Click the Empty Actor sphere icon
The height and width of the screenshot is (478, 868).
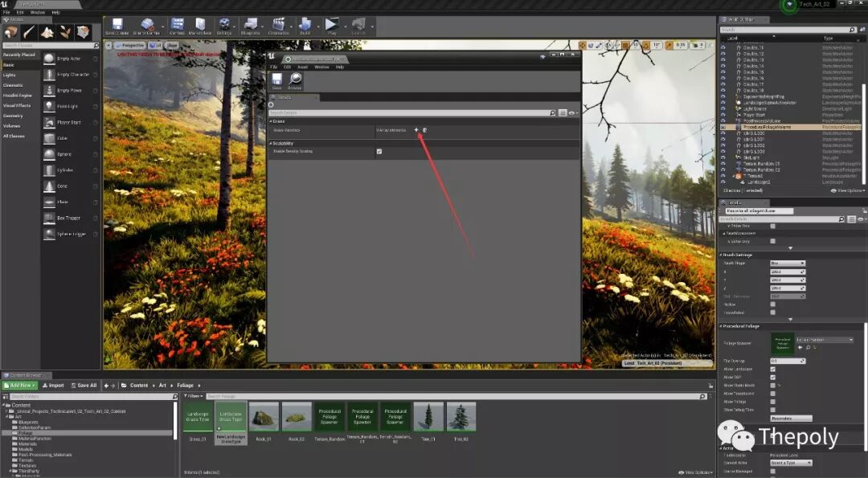[49, 59]
